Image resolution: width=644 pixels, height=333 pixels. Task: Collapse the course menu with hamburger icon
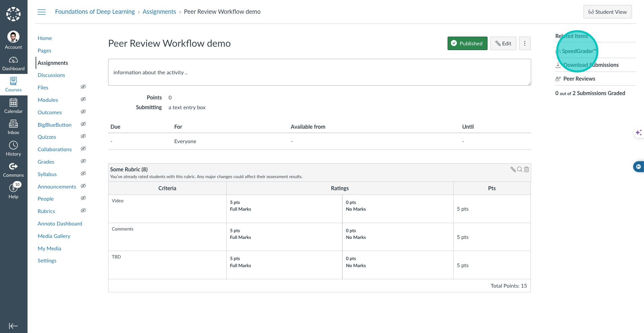[x=42, y=12]
